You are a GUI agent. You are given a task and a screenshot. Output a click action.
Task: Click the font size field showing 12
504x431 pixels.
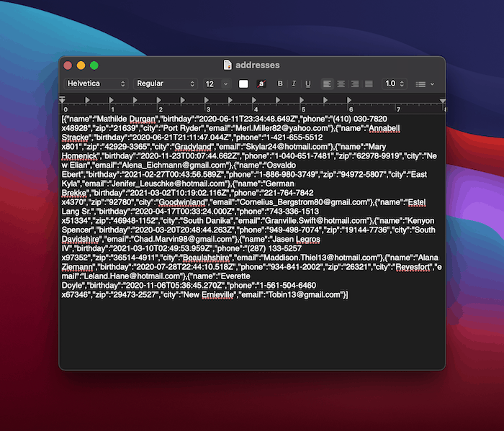pyautogui.click(x=212, y=83)
